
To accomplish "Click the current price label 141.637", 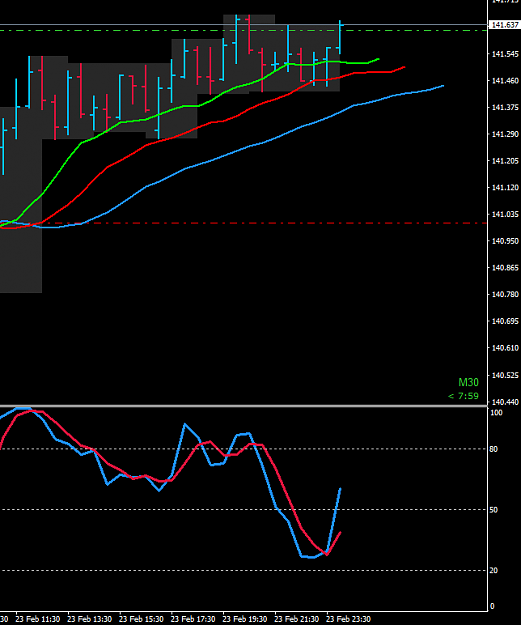I will (505, 25).
